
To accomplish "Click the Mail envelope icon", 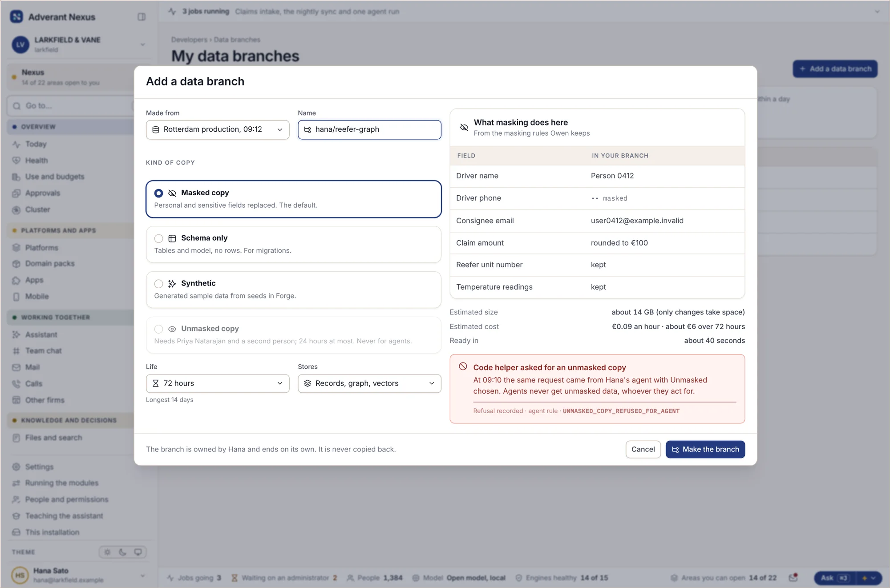I will pyautogui.click(x=16, y=367).
